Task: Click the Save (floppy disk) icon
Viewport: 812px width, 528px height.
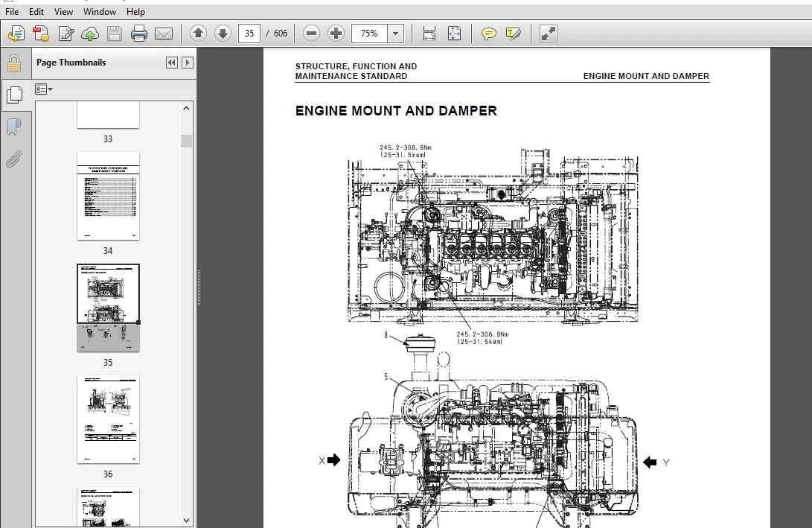Action: (115, 34)
